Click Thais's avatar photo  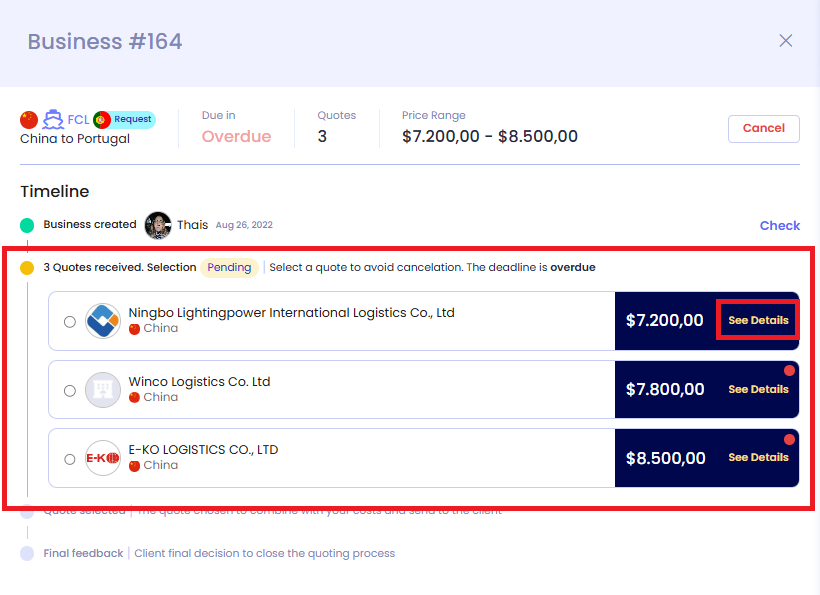(x=158, y=225)
